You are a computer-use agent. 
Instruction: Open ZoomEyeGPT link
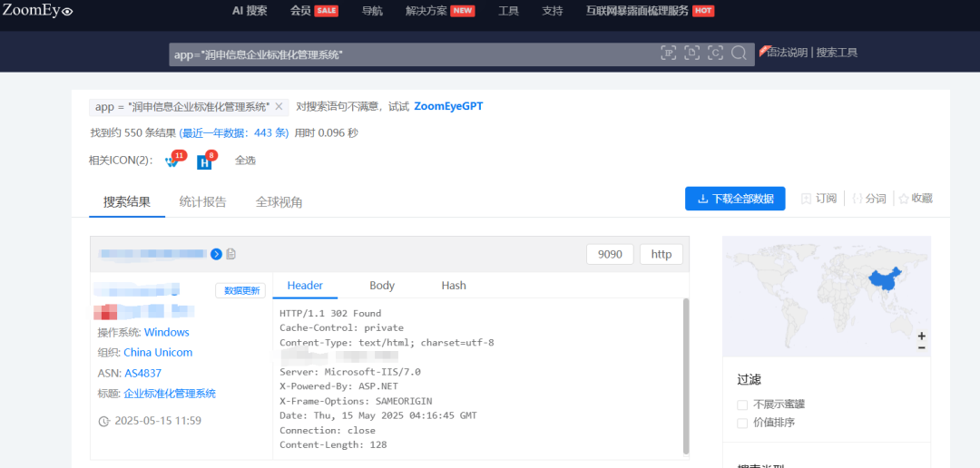click(x=448, y=106)
